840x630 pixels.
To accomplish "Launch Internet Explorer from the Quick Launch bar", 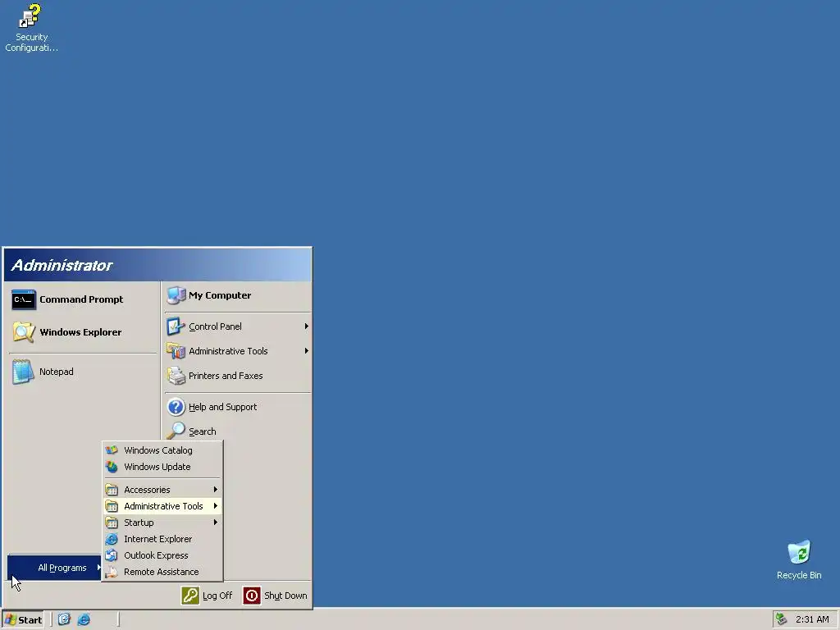I will (x=84, y=619).
